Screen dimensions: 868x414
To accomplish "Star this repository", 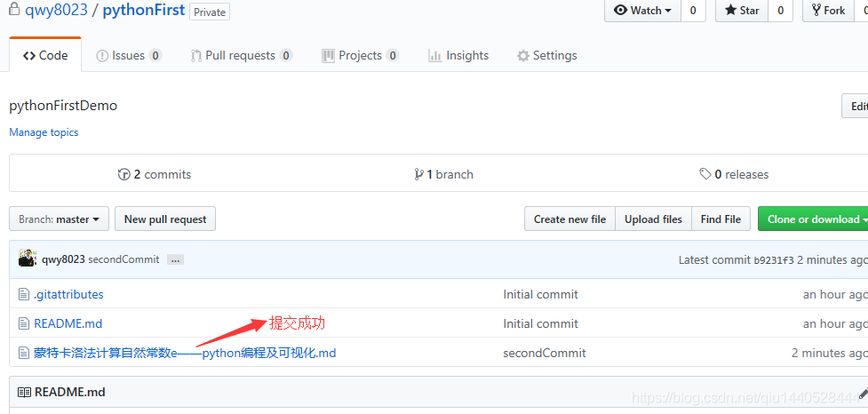I will 742,11.
